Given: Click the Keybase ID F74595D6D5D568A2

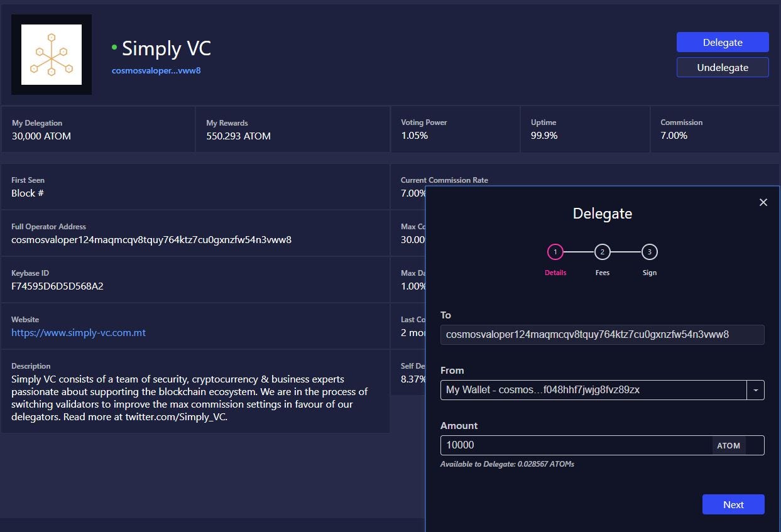Looking at the screenshot, I should [57, 286].
